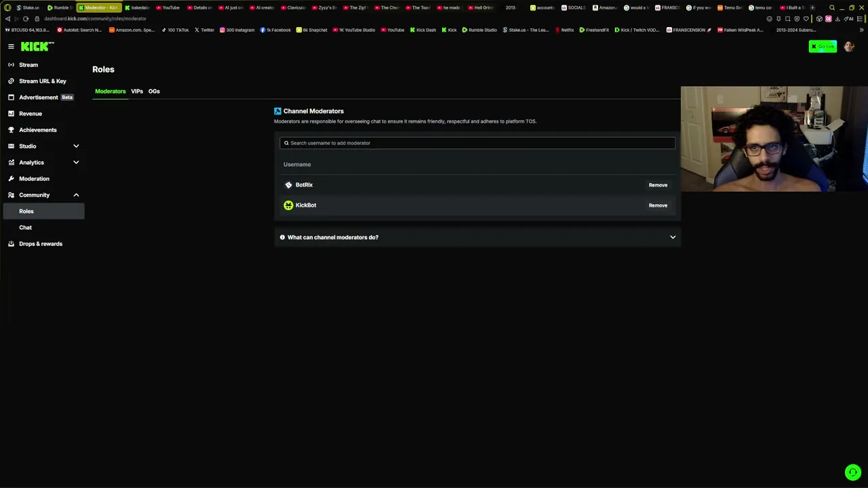Open the green support chat bubble
Image resolution: width=868 pixels, height=488 pixels.
coord(852,472)
